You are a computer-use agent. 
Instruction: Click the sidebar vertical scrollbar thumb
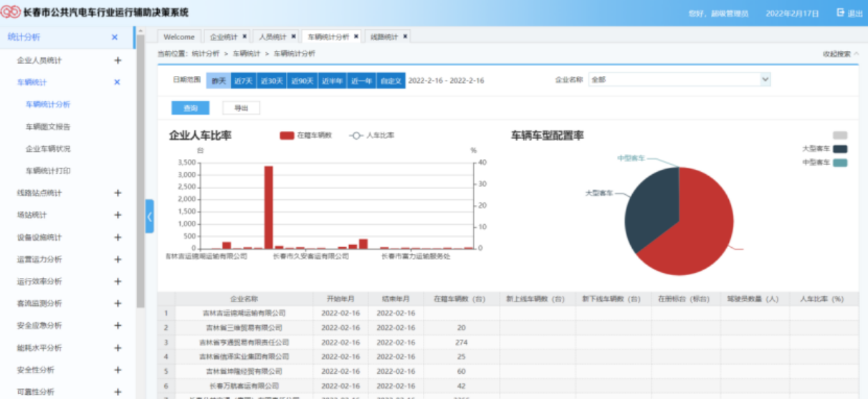[x=140, y=172]
